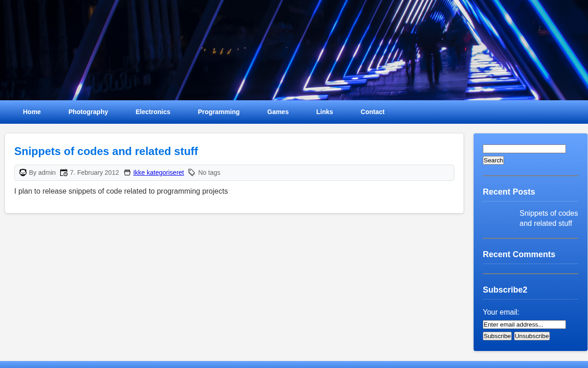Image resolution: width=588 pixels, height=368 pixels.
Task: Click the category folder icon in post meta
Action: point(127,172)
